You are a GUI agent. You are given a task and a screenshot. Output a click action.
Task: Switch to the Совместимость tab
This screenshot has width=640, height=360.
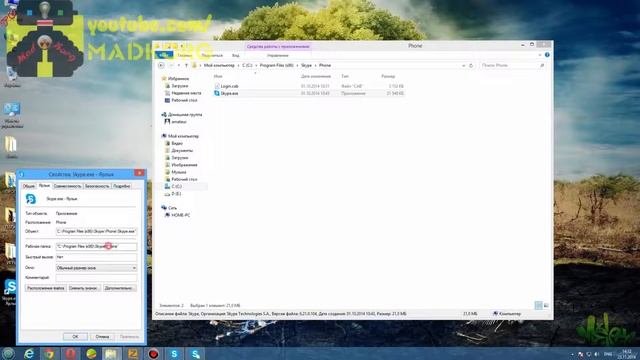(x=67, y=186)
